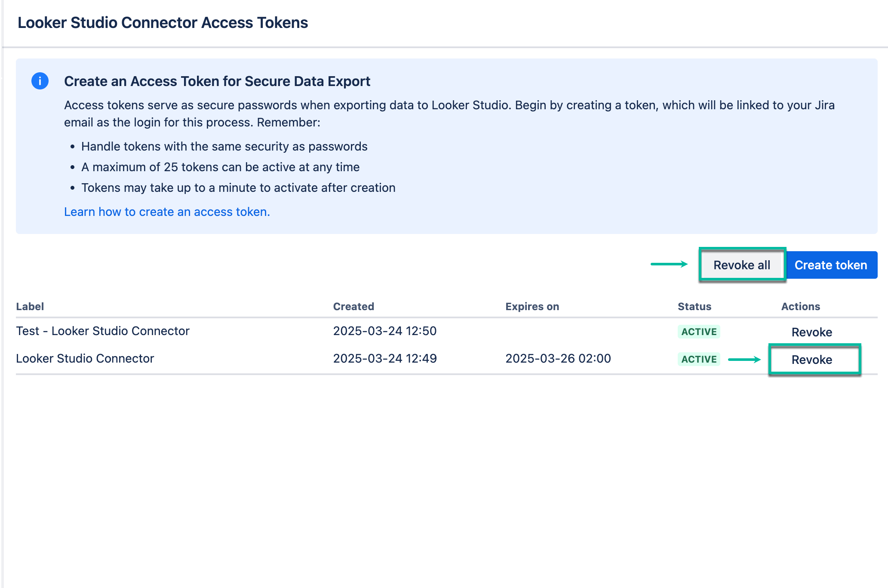Select the Status column header

click(694, 306)
